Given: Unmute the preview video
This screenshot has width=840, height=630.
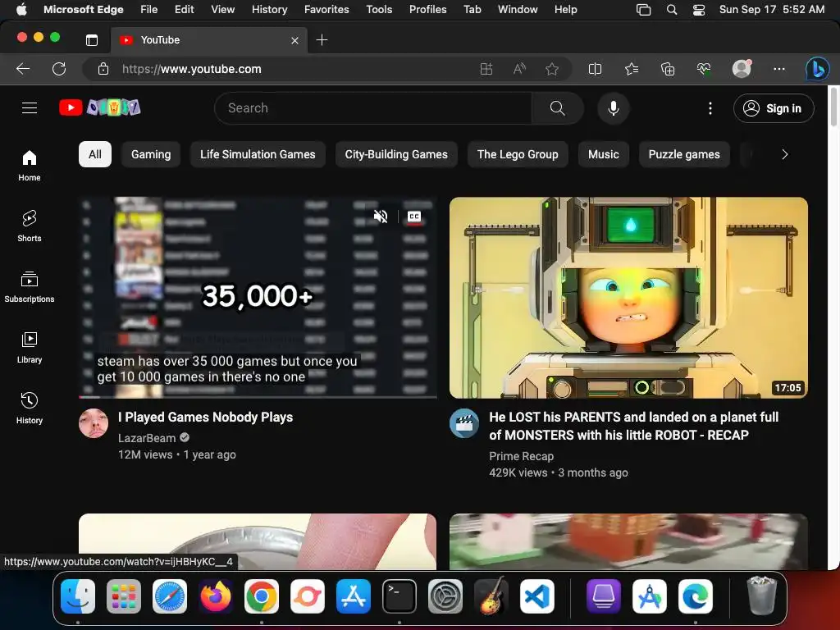Looking at the screenshot, I should point(381,217).
